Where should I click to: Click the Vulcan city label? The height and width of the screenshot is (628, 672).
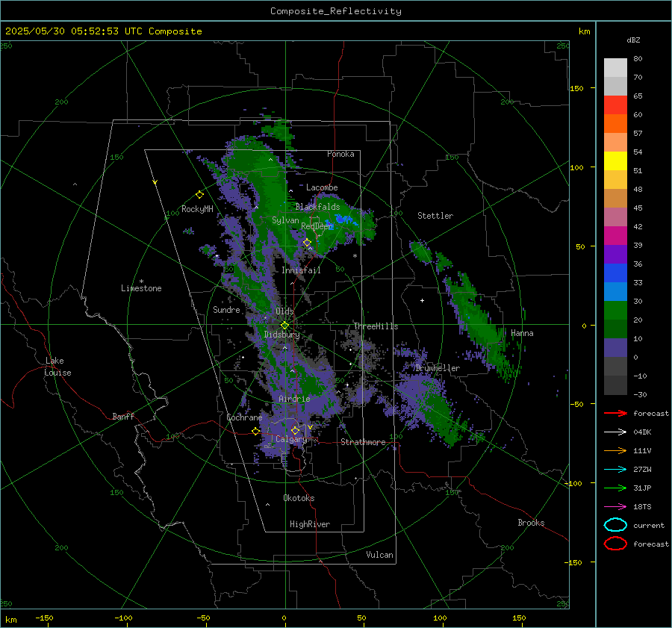[x=380, y=555]
